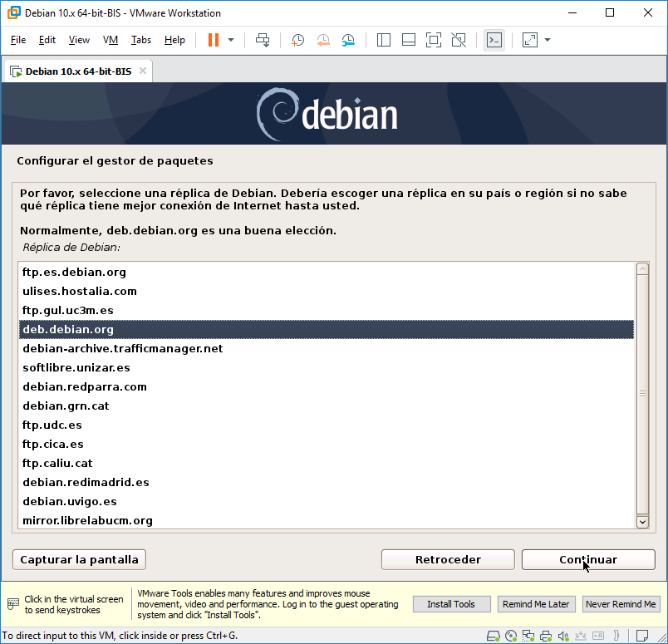Click the greyed ID card device icon
The width and height of the screenshot is (668, 644).
coord(598,636)
